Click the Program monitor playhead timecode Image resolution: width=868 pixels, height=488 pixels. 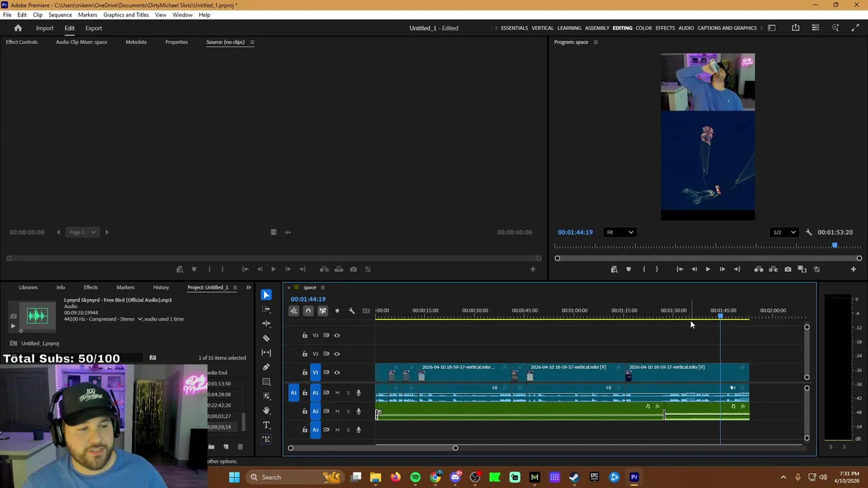(575, 232)
